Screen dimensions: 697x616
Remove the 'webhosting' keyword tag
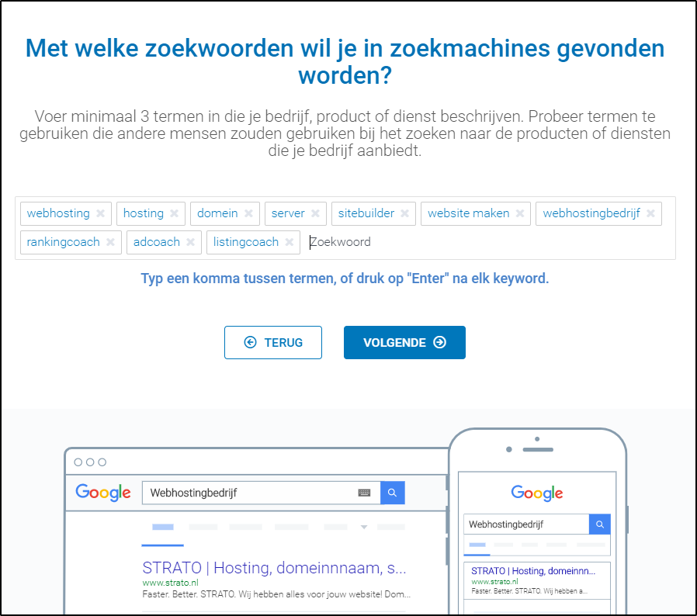coord(100,213)
